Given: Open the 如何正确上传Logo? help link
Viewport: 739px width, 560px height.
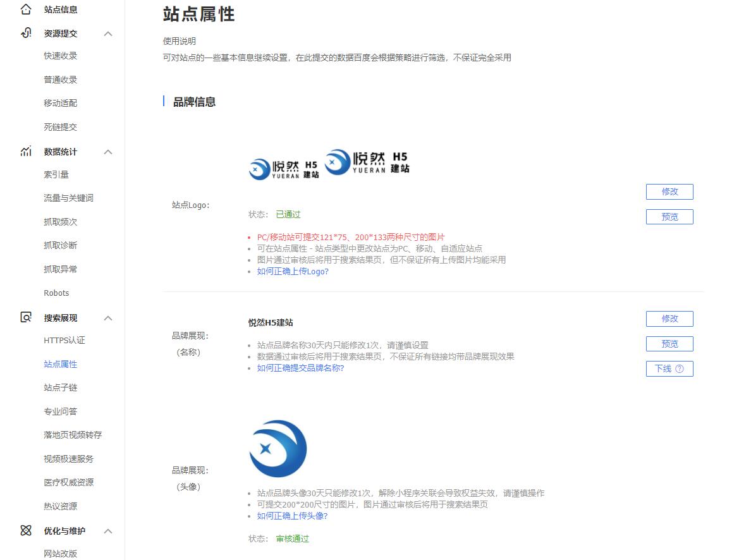Looking at the screenshot, I should pyautogui.click(x=293, y=272).
